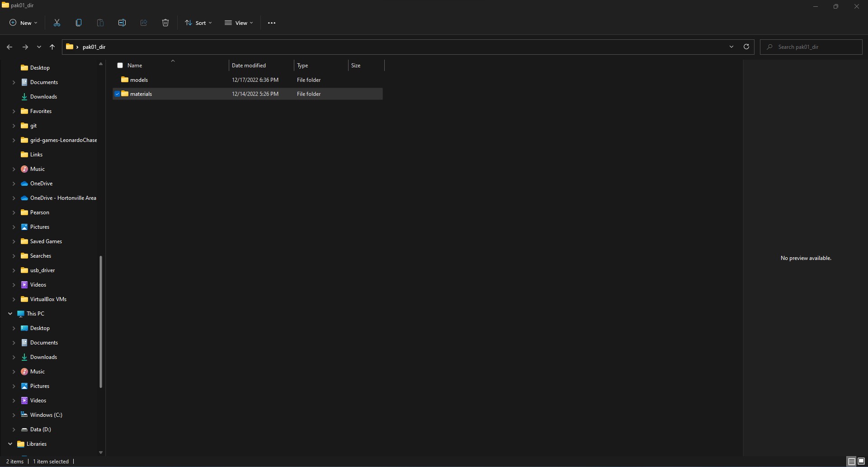Click the Data (D:) drive icon
868x467 pixels.
[24, 429]
